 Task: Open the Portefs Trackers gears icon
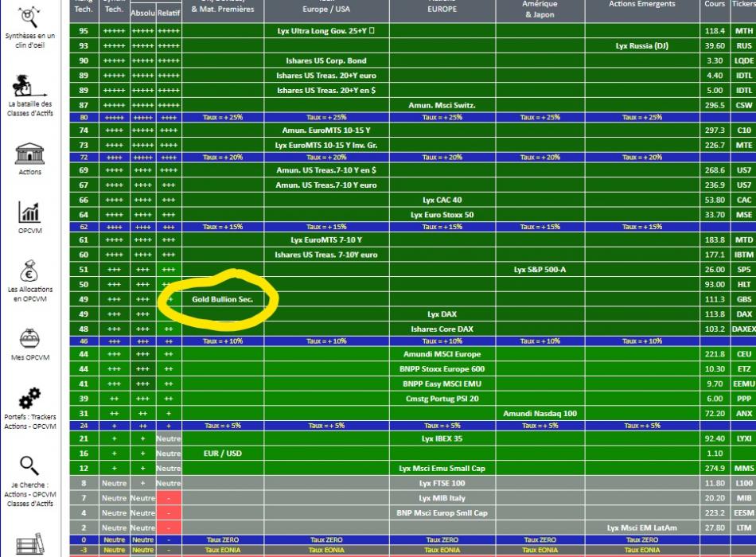point(29,399)
